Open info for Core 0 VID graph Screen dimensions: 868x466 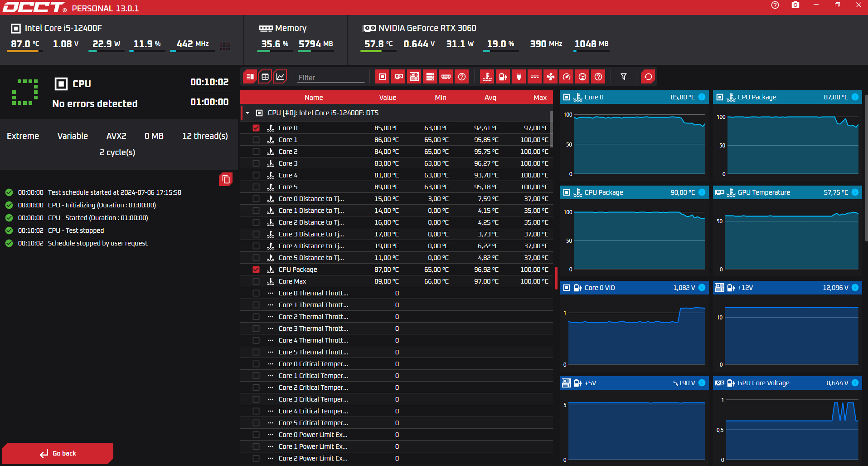click(702, 287)
